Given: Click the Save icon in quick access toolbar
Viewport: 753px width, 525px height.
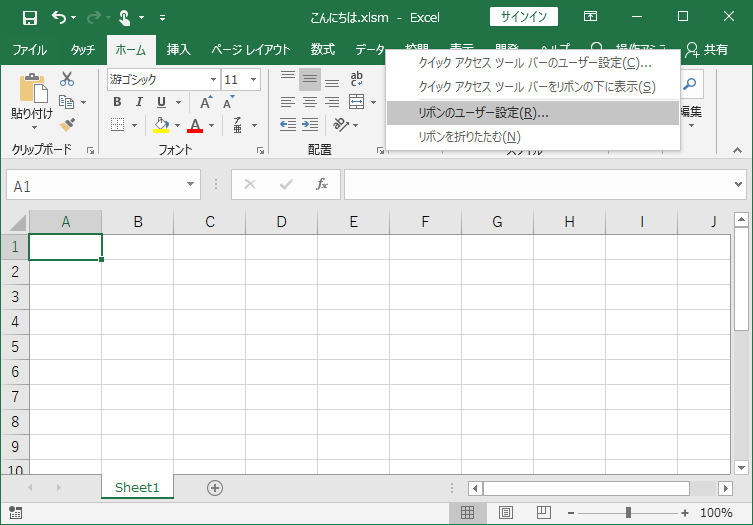Looking at the screenshot, I should pyautogui.click(x=30, y=18).
